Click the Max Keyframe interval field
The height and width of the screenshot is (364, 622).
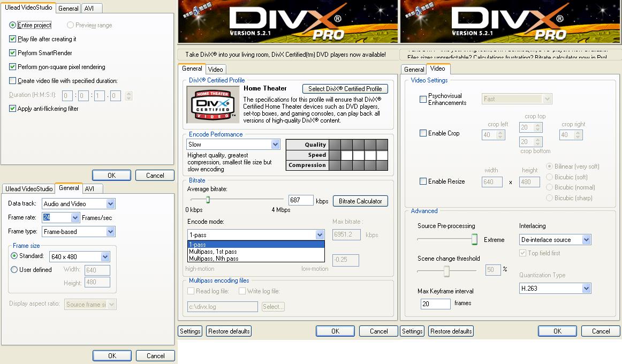(x=436, y=304)
